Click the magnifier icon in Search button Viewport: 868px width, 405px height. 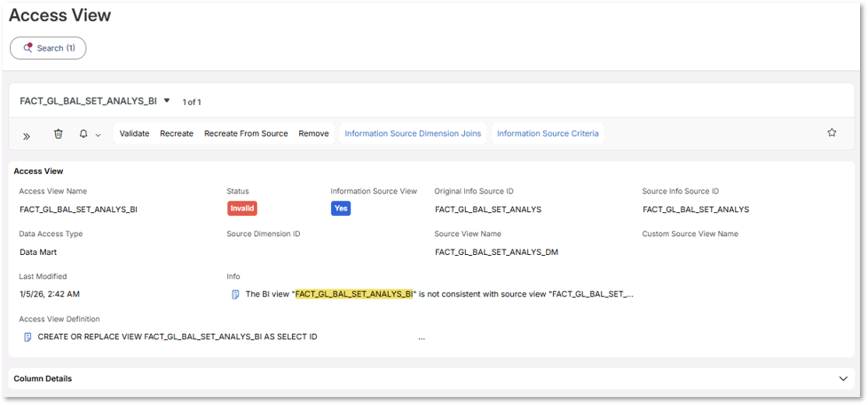(28, 48)
